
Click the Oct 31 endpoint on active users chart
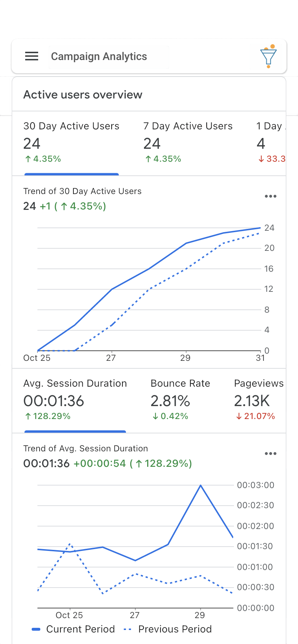[260, 228]
